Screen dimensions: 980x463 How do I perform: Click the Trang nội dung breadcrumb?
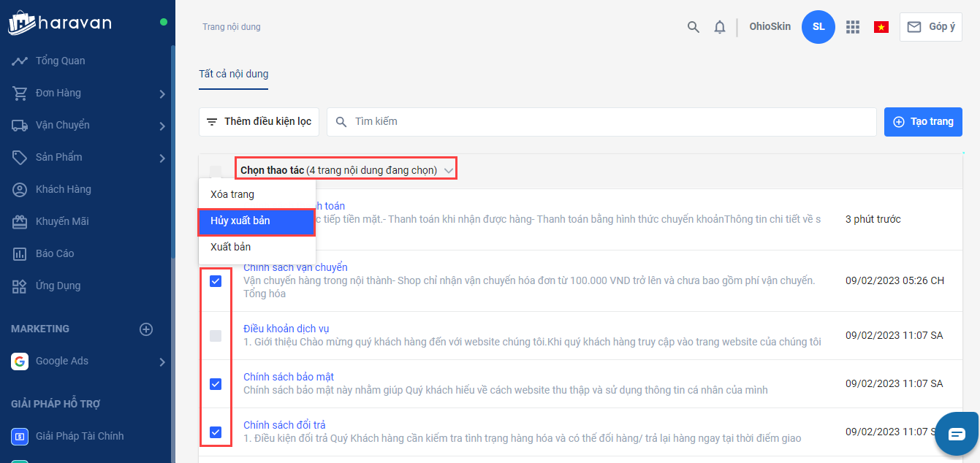[232, 27]
